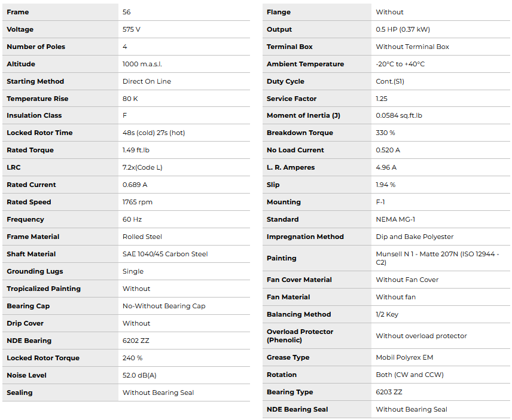The image size is (512, 420).
Task: Click the Bearing Type 6203 ZZ value
Action: [x=389, y=392]
